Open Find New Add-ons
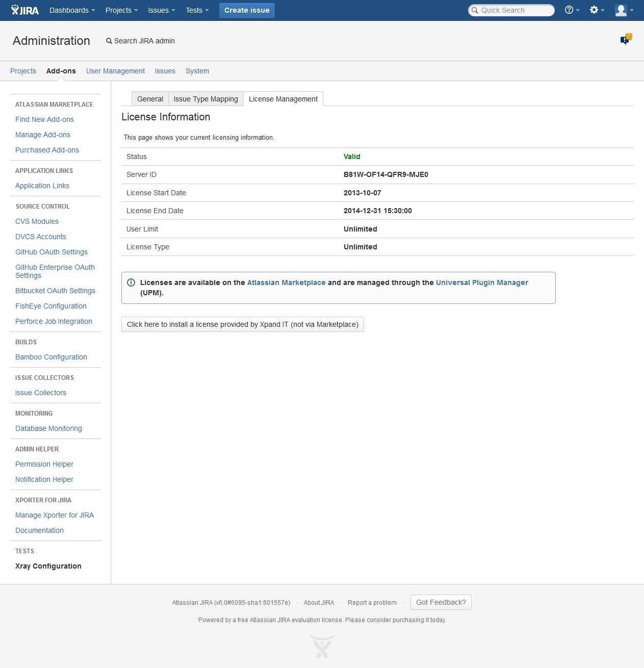Screen dimensions: 644x668 pyautogui.click(x=44, y=119)
